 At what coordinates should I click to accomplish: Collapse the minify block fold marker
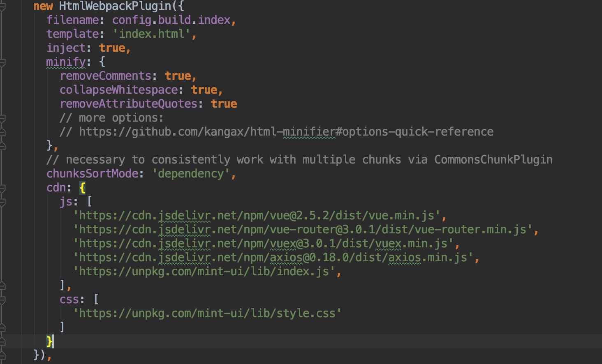pyautogui.click(x=2, y=63)
